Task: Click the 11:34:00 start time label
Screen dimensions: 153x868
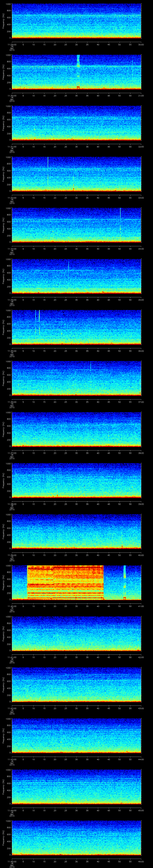Action: (x=12, y=300)
